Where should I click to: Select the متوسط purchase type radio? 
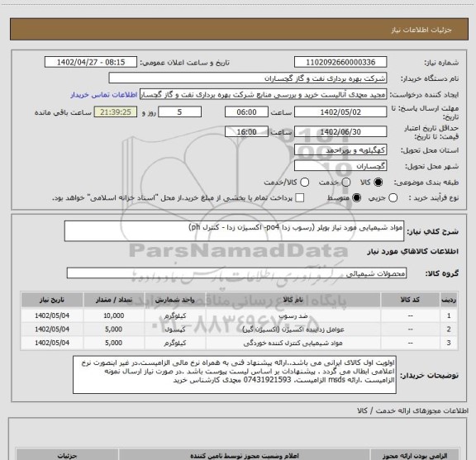[x=357, y=198]
